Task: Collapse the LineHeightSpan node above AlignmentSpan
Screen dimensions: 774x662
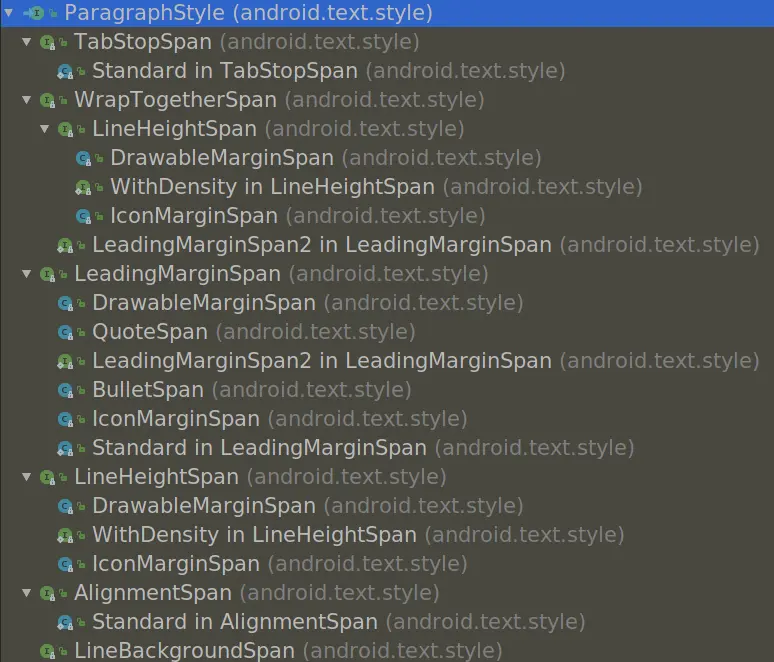Action: click(27, 477)
